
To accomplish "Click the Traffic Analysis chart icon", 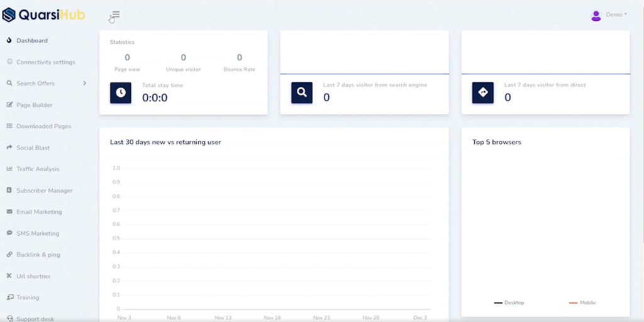I will point(9,169).
